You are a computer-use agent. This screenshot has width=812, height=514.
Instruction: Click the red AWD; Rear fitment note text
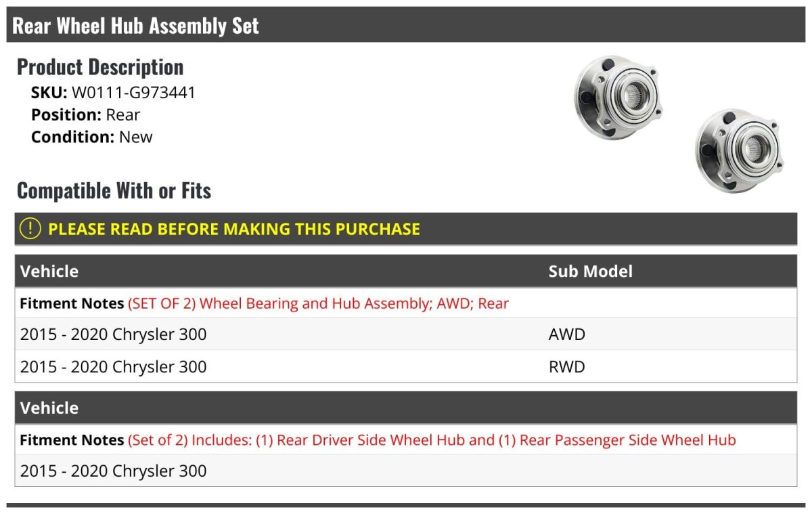(x=318, y=303)
